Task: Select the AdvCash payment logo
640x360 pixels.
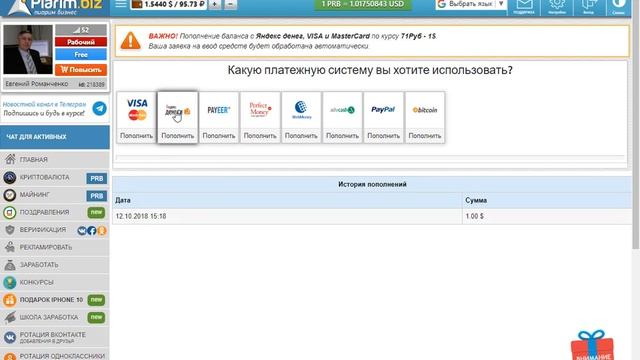Action: [342, 110]
